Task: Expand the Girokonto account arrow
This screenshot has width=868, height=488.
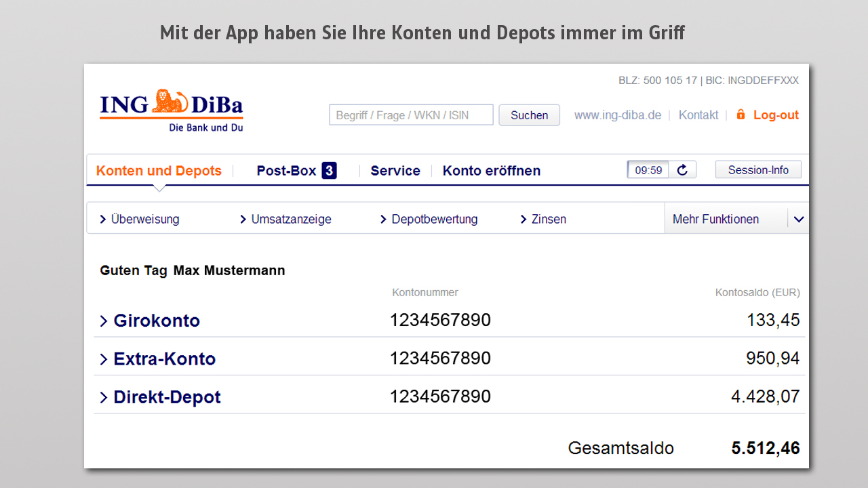Action: pyautogui.click(x=104, y=321)
